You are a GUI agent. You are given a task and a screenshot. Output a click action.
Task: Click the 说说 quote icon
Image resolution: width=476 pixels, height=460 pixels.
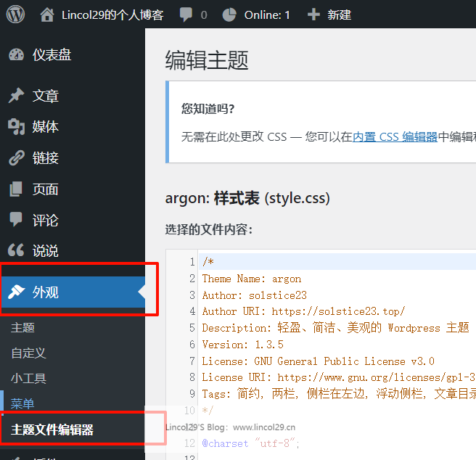click(16, 251)
